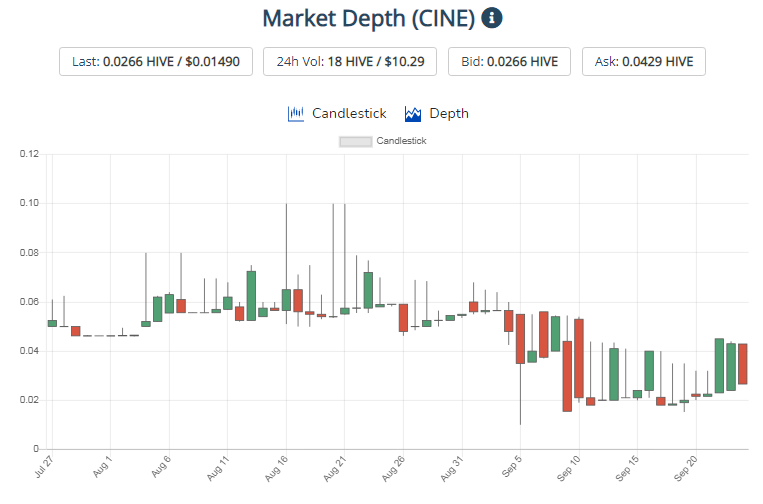Click the 24h Vol 18 HIVE box
This screenshot has height=504, width=763.
pos(350,61)
